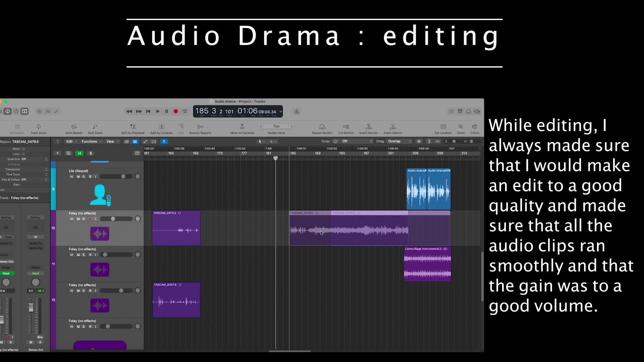Open the Colors palette icon
Screen dimensions: 644x362
click(475, 126)
